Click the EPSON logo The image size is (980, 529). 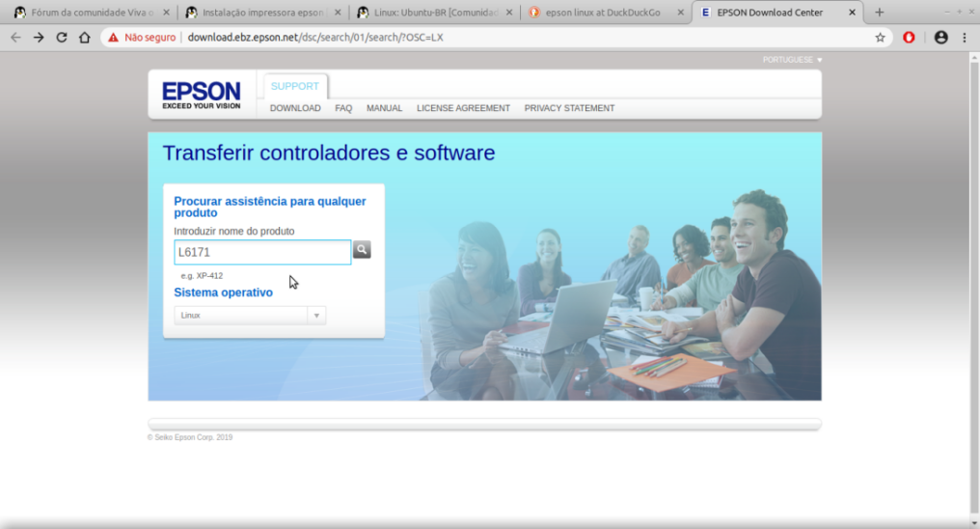pos(202,95)
